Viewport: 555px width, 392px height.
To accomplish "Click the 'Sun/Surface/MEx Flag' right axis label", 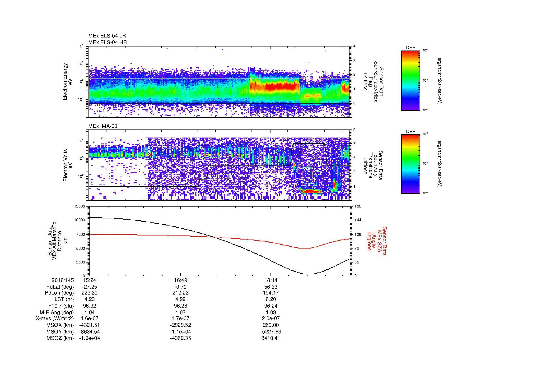I will click(x=373, y=82).
